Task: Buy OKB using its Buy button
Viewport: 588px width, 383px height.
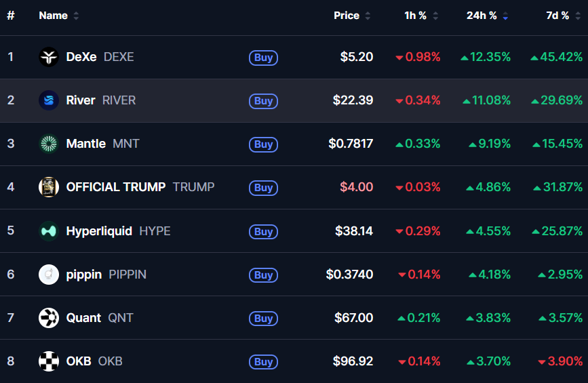Action: (263, 361)
